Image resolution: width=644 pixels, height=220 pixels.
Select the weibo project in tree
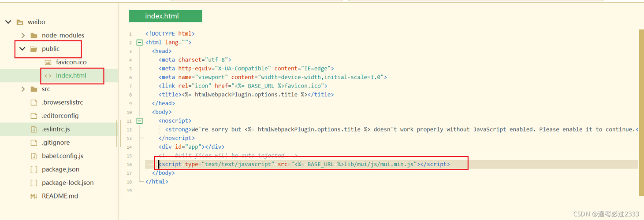coord(37,22)
